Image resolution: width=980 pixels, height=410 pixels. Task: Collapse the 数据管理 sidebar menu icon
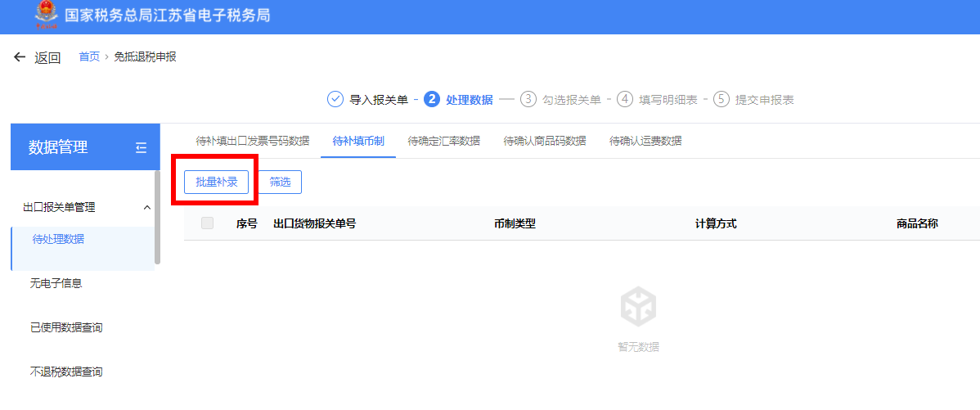(142, 147)
